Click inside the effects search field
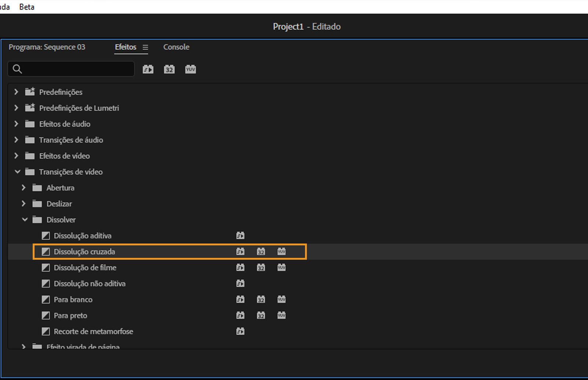 [x=77, y=69]
